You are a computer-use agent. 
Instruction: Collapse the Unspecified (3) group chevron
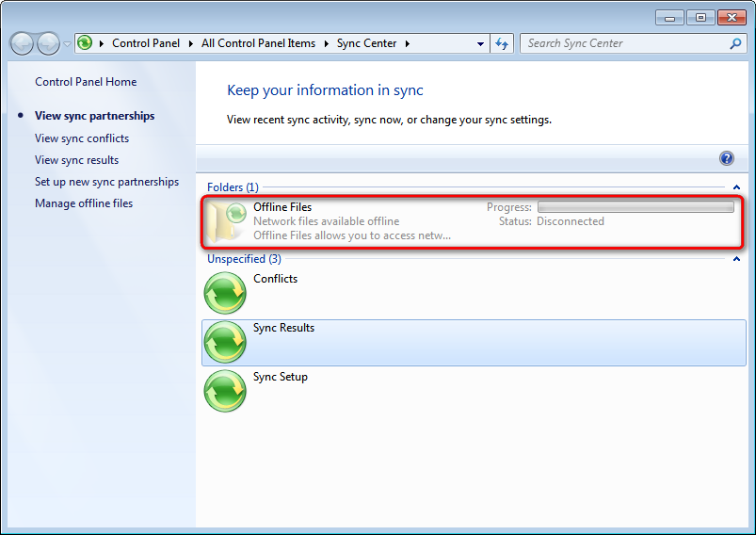736,259
